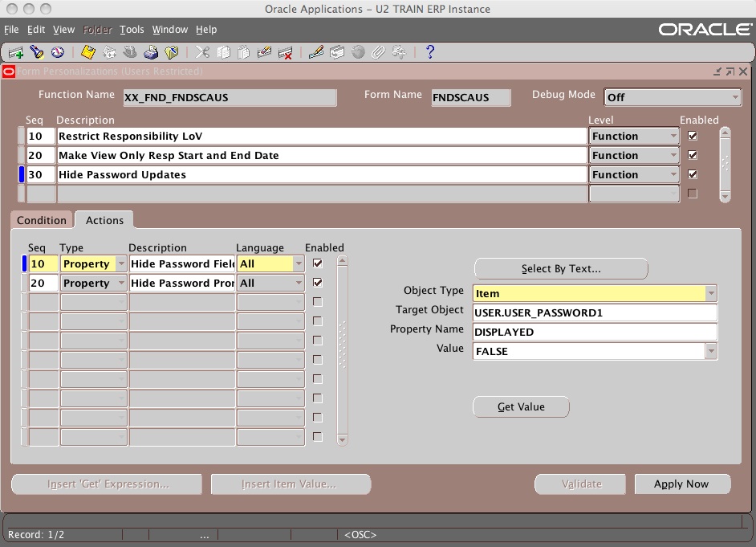Toggle Enabled for Restrict Responsibility LoV
The image size is (756, 547).
tap(693, 136)
